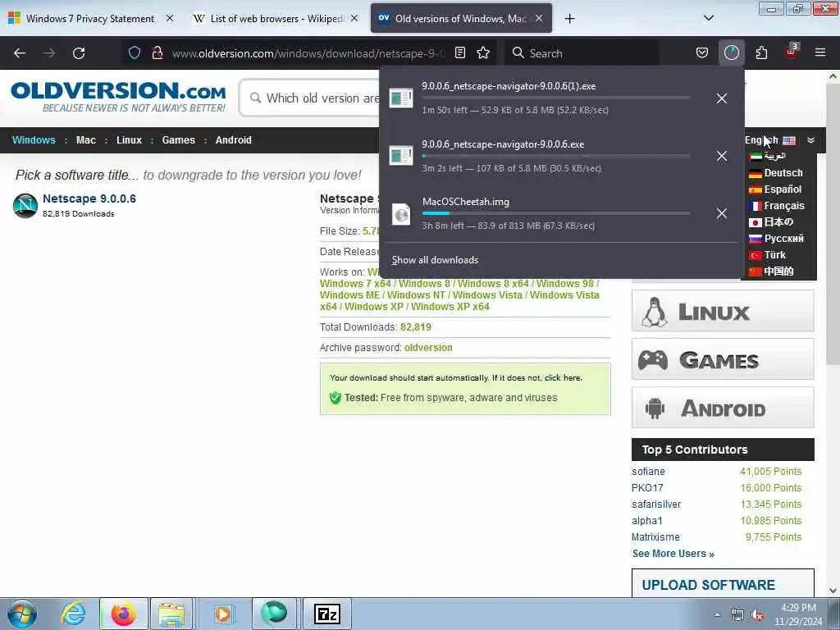Cancel MacOSCheetah.img download
This screenshot has height=630, width=840.
722,213
